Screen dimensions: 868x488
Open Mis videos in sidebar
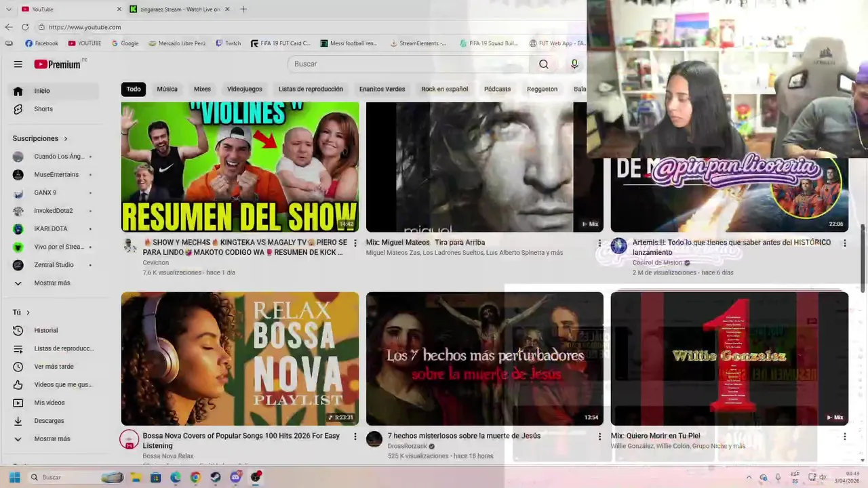coord(54,403)
